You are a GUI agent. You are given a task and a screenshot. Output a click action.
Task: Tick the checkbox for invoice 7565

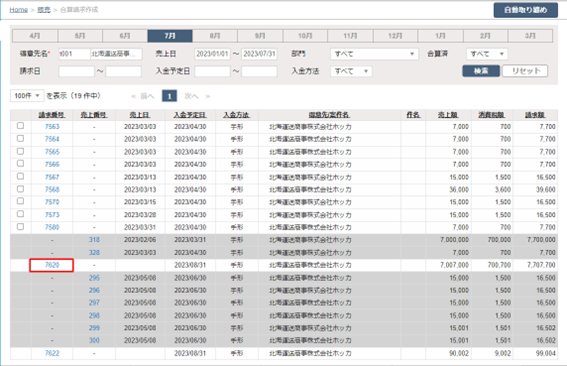coord(21,151)
